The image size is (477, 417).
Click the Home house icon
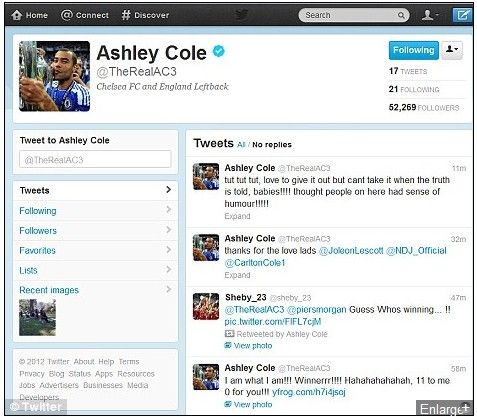tap(16, 15)
